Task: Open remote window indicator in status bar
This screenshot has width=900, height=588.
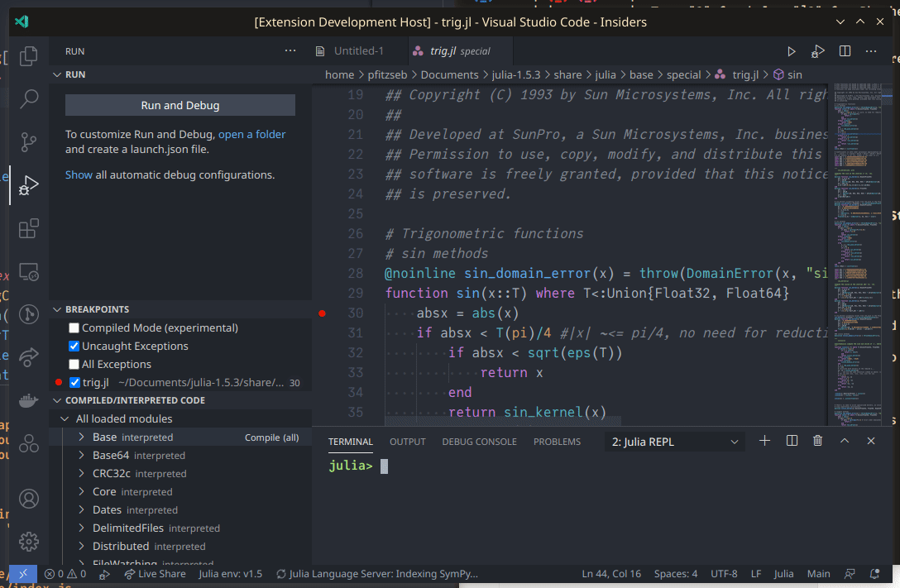Action: click(23, 574)
